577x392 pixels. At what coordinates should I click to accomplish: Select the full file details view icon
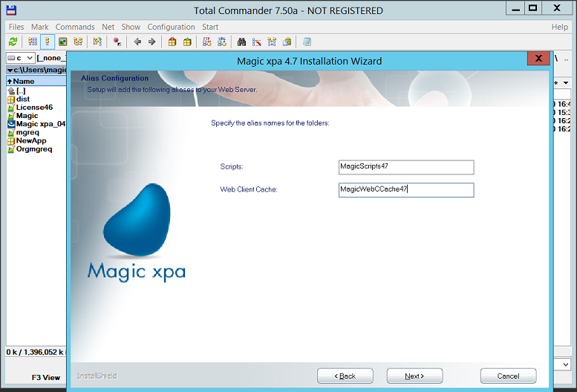coord(48,42)
